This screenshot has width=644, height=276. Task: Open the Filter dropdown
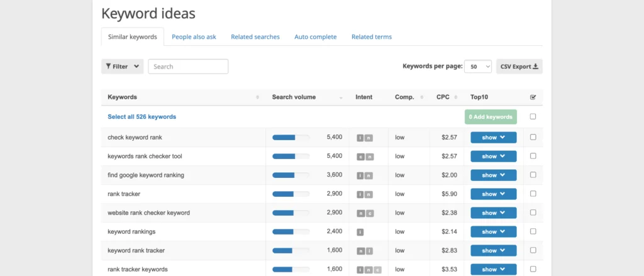(x=122, y=67)
